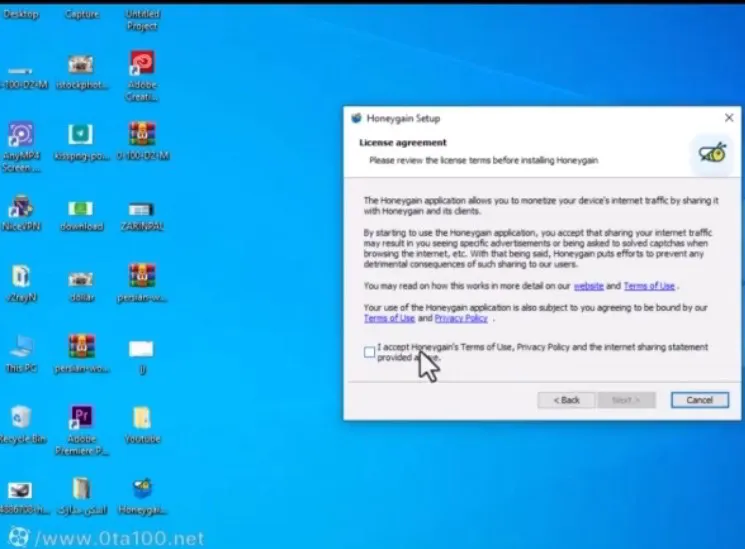Image resolution: width=745 pixels, height=549 pixels.
Task: Select the Youtube folder on the desktop
Action: point(142,417)
